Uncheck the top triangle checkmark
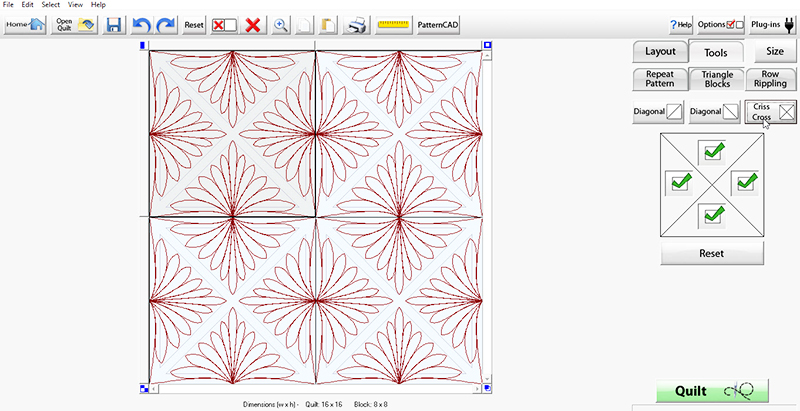 [713, 151]
